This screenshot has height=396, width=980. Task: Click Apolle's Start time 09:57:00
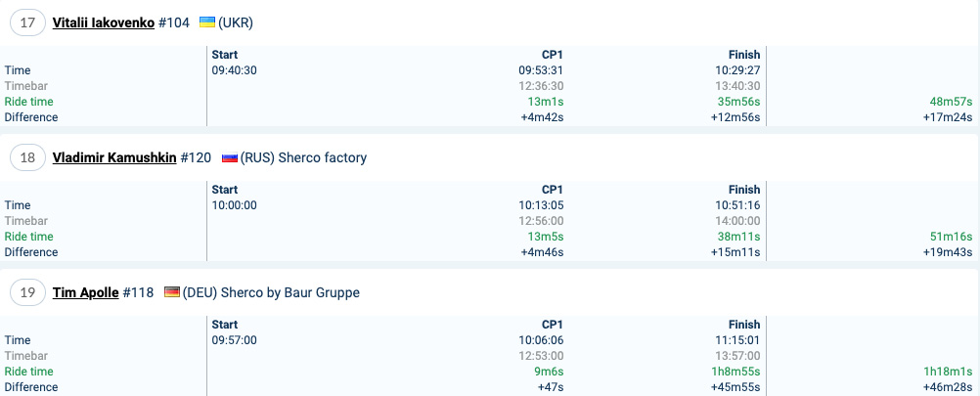(x=235, y=340)
